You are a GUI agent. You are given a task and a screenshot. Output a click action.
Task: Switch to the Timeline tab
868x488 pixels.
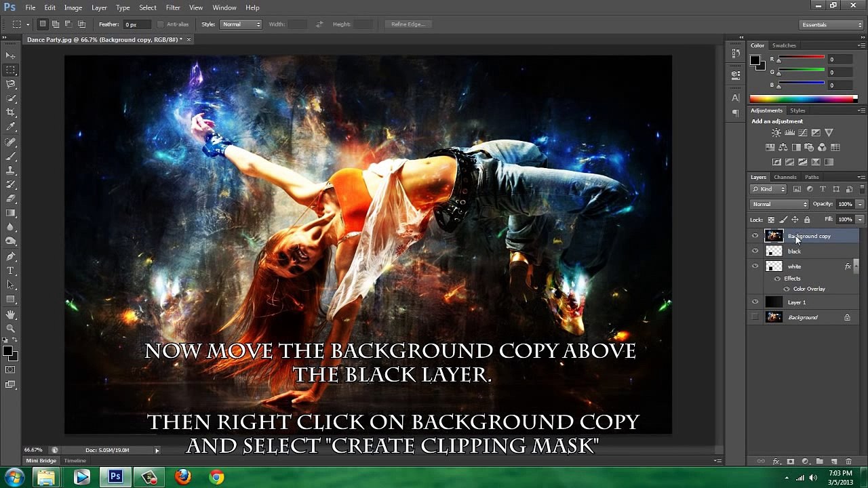(x=75, y=461)
